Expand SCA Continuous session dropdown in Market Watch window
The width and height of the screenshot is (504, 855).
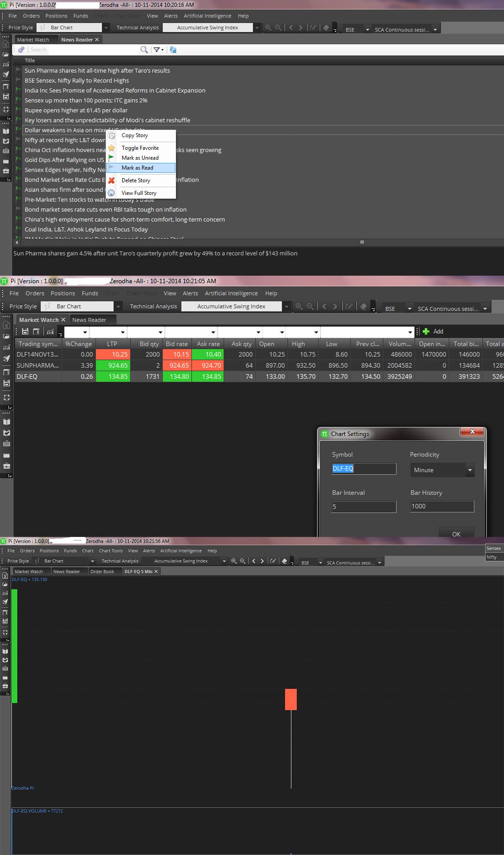pos(486,309)
